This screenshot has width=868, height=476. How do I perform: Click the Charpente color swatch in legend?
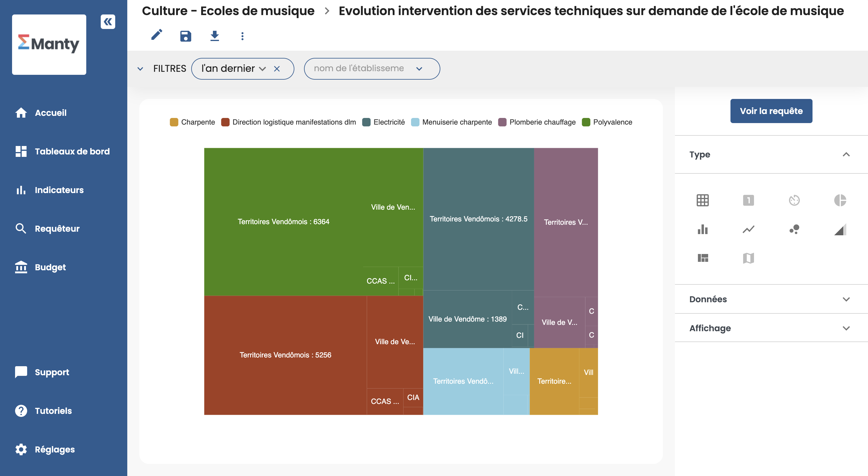pyautogui.click(x=174, y=122)
